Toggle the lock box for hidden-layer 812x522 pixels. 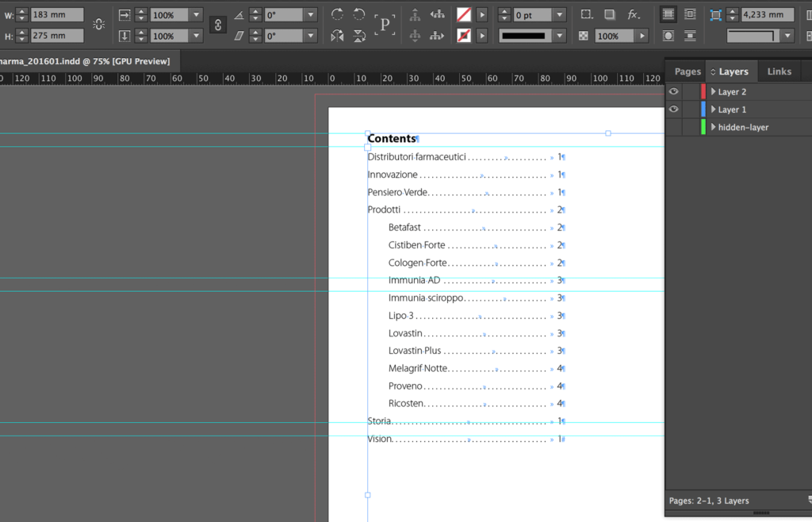click(691, 127)
